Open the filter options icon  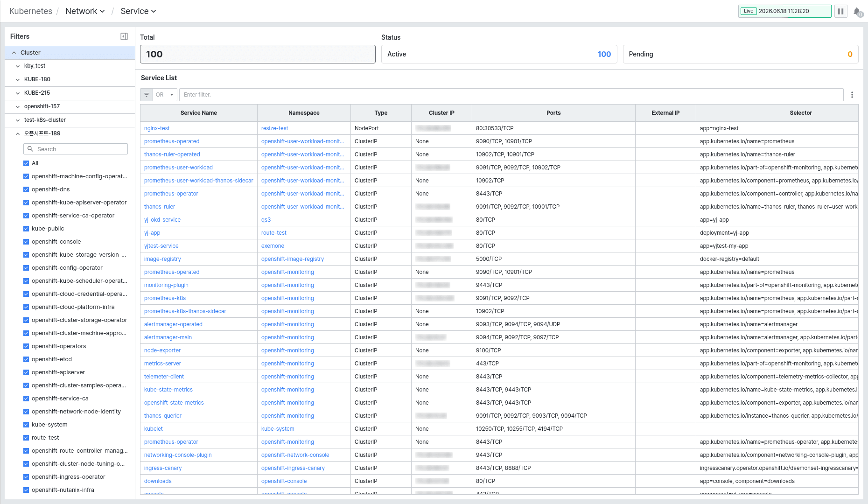[147, 95]
